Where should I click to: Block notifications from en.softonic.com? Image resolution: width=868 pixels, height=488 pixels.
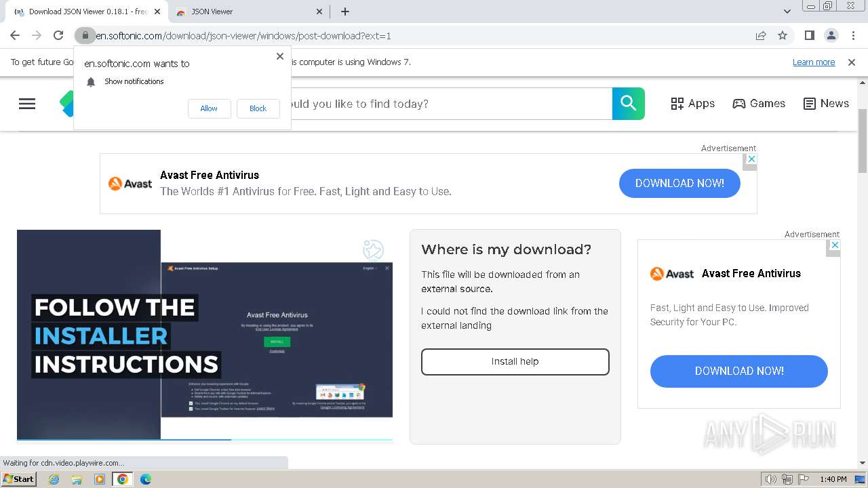[x=258, y=108]
